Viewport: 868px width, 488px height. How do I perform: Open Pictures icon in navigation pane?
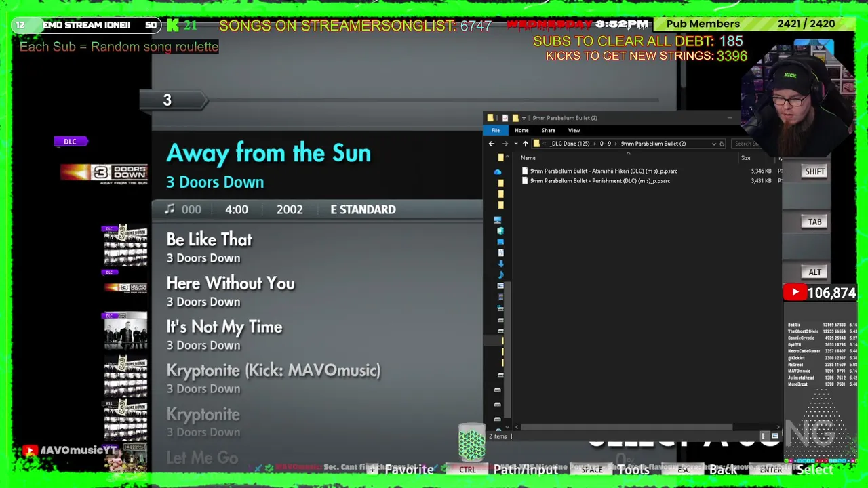tap(500, 285)
